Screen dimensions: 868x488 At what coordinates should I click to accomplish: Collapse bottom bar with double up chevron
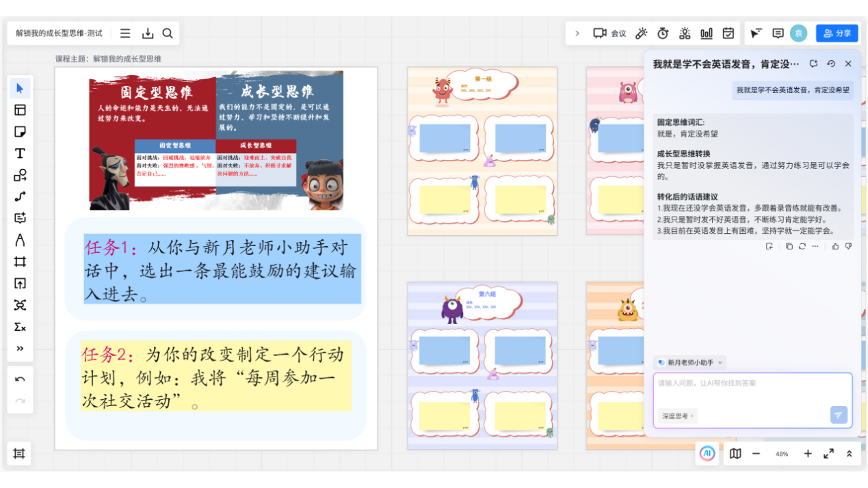(x=850, y=453)
